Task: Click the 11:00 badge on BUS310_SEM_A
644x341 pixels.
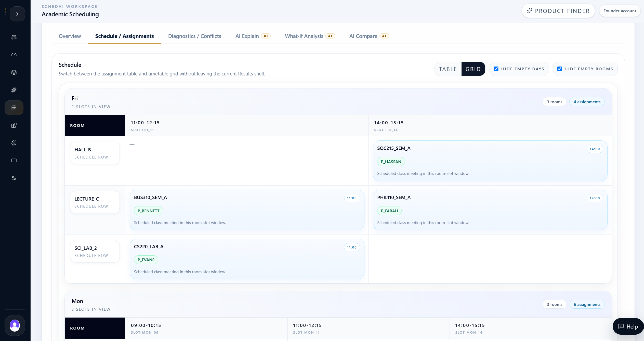Action: (x=352, y=198)
